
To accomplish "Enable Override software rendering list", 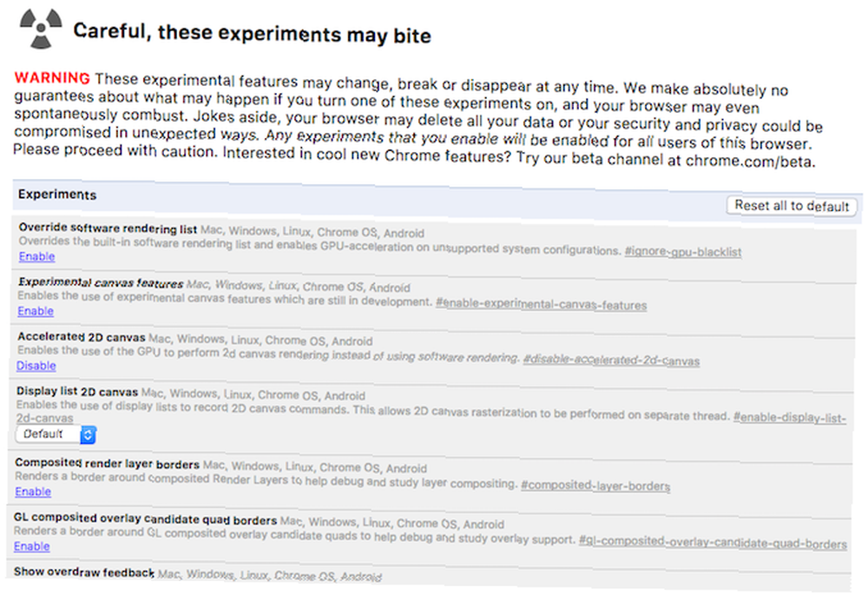I will [36, 256].
